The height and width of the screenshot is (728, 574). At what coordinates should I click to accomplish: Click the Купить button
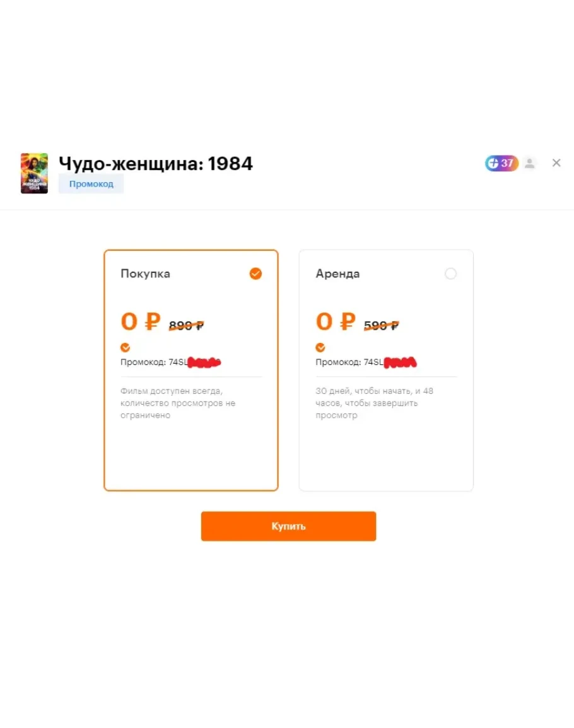click(288, 526)
